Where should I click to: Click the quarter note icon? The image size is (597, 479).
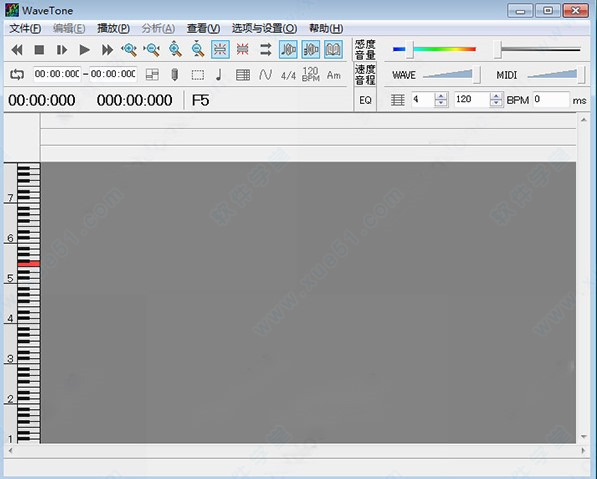pos(219,75)
